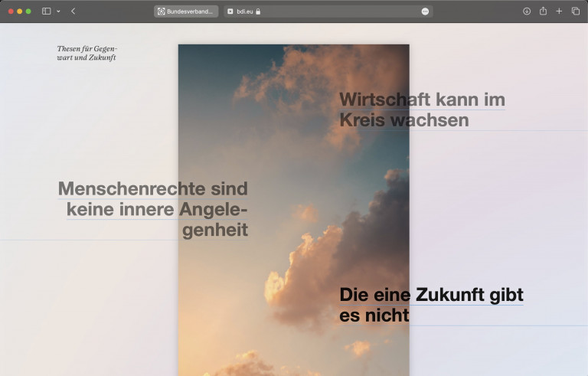Close the Safari window
Image resolution: width=588 pixels, height=376 pixels.
pos(11,11)
